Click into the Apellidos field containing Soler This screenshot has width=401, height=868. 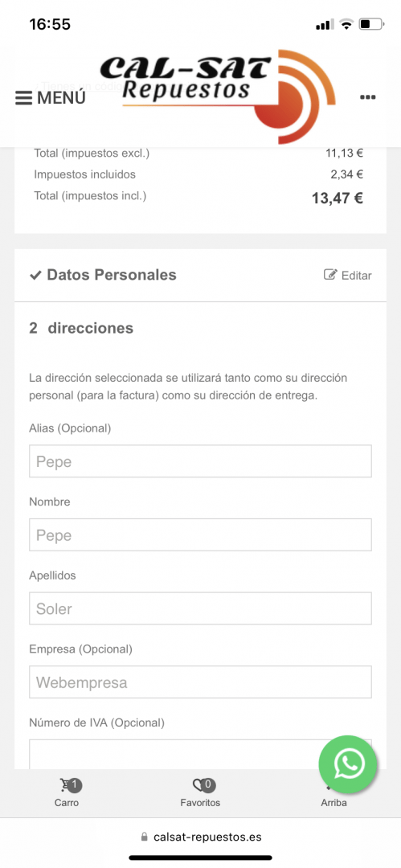click(201, 608)
